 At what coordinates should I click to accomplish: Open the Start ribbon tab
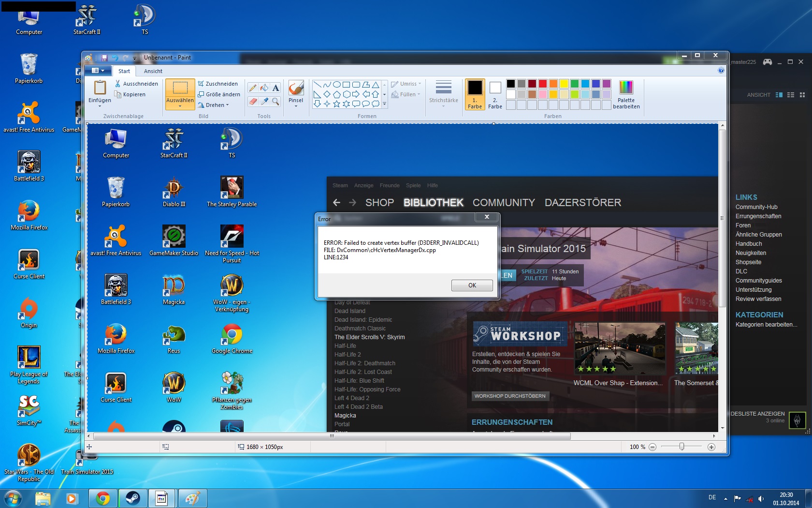124,71
